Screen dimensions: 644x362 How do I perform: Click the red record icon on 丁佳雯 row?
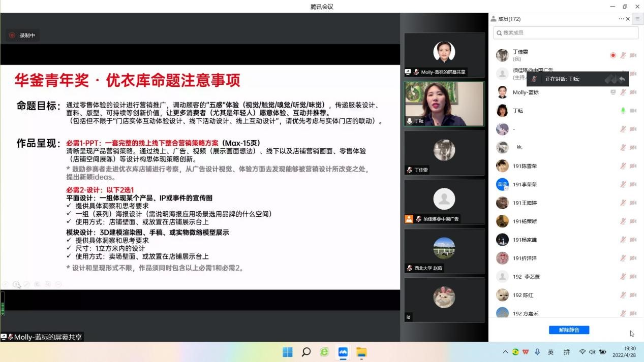coord(613,55)
